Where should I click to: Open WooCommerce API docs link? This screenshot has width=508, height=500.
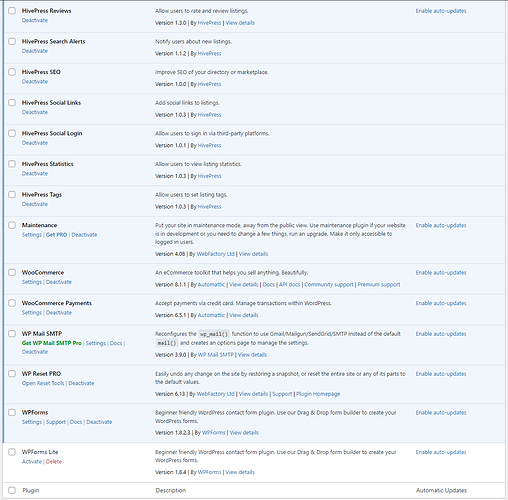click(x=290, y=285)
